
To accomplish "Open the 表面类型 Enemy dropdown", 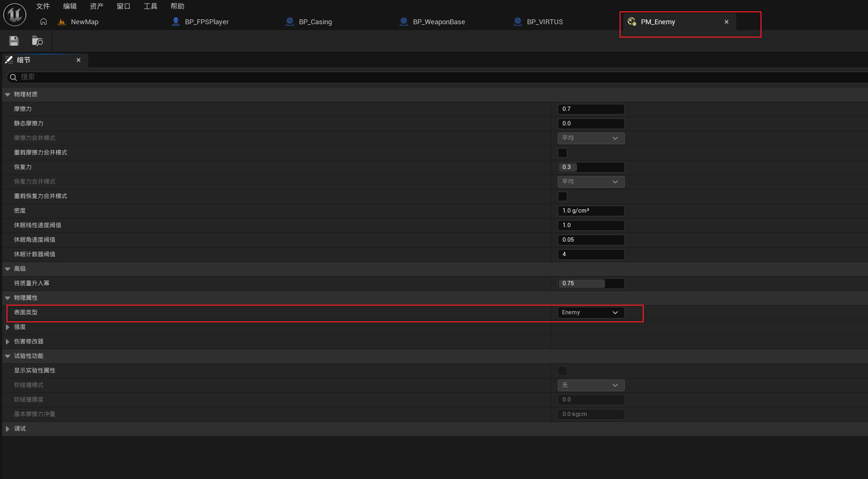I will 591,313.
